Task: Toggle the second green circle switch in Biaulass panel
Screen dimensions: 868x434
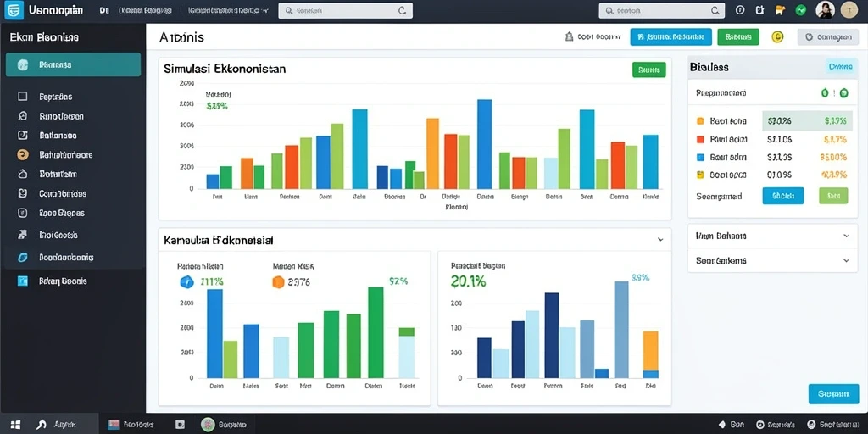Action: point(843,93)
